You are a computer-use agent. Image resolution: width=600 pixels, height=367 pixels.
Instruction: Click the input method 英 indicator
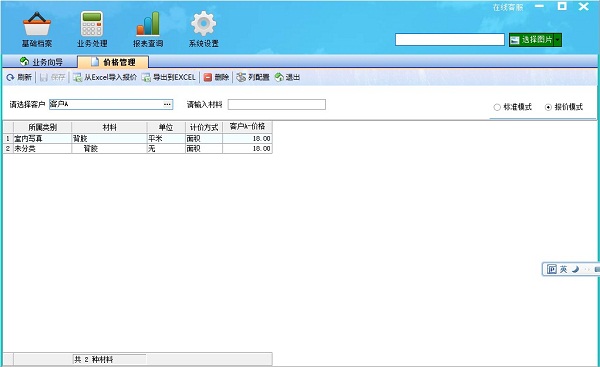[x=563, y=269]
